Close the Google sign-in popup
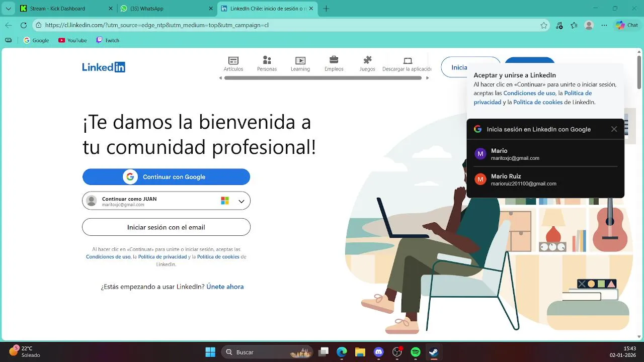Viewport: 644px width, 362px height. [x=614, y=129]
